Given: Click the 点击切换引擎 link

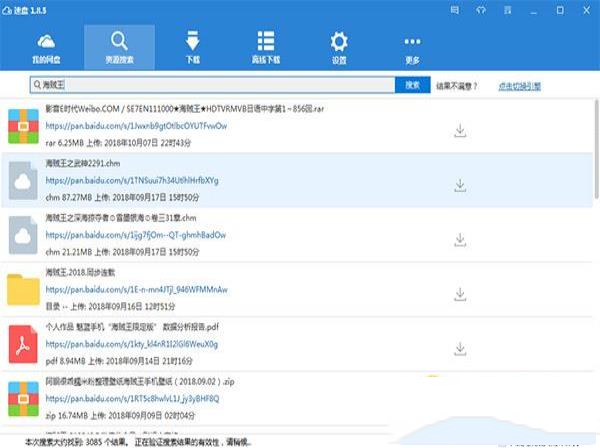Looking at the screenshot, I should tap(520, 86).
